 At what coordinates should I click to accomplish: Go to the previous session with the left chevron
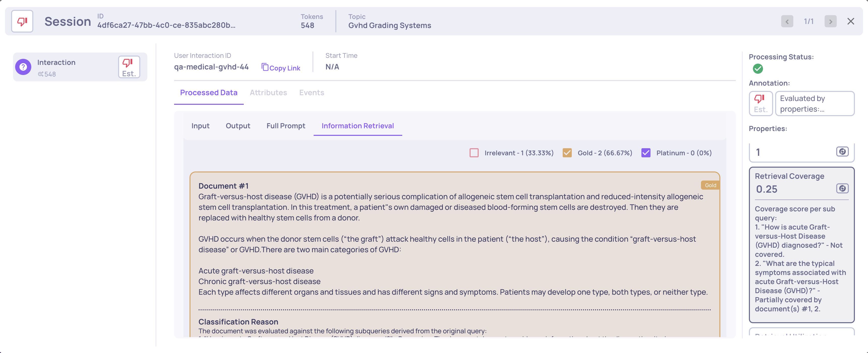[x=787, y=21]
